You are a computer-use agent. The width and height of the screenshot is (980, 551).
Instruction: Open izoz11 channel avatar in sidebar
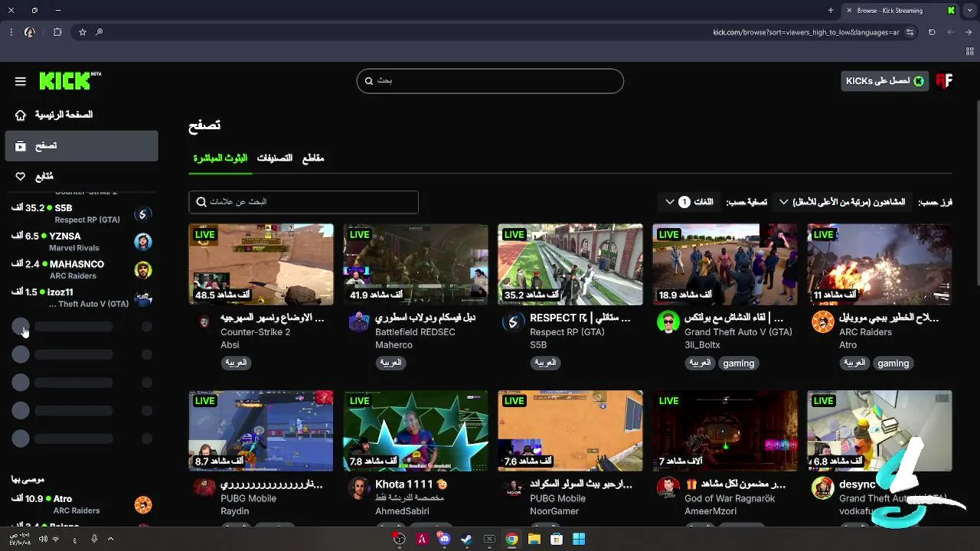click(x=143, y=298)
